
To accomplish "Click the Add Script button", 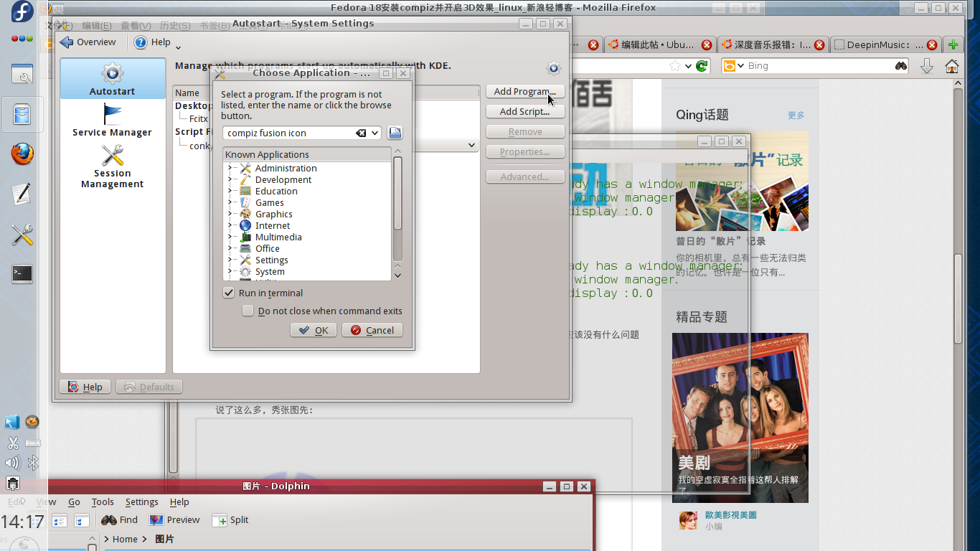I will click(525, 111).
